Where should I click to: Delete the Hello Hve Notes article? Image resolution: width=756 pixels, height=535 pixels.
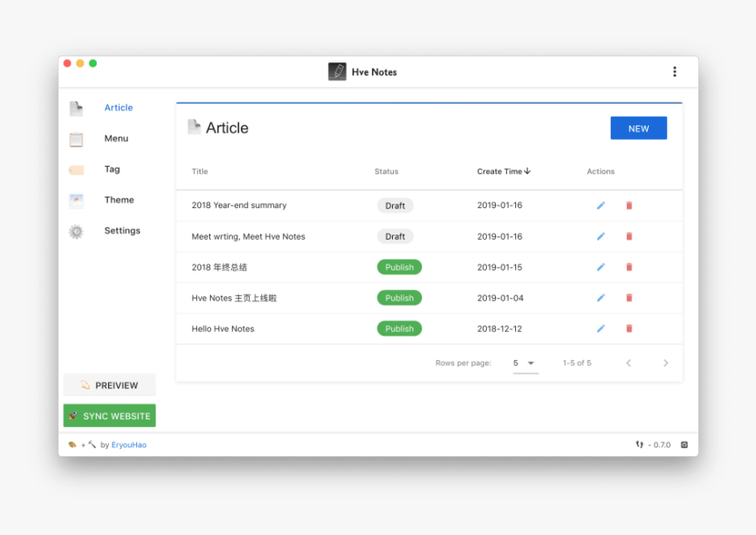click(x=629, y=329)
